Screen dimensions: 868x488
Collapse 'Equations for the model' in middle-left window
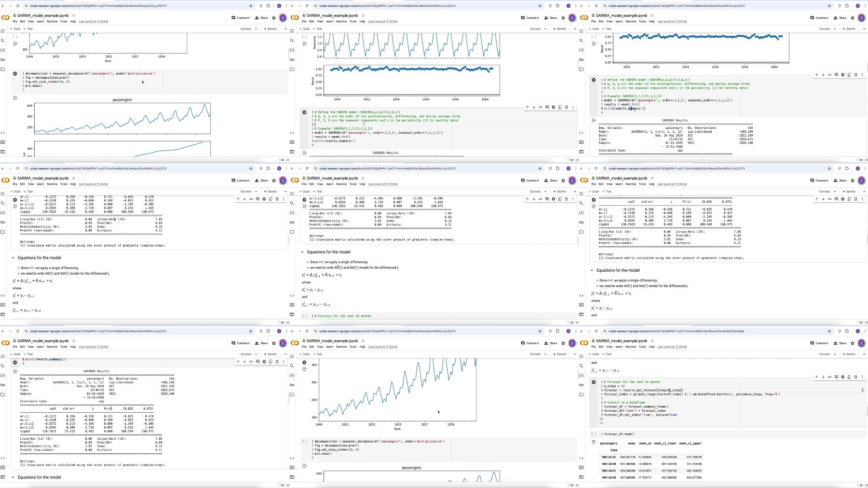click(13, 258)
